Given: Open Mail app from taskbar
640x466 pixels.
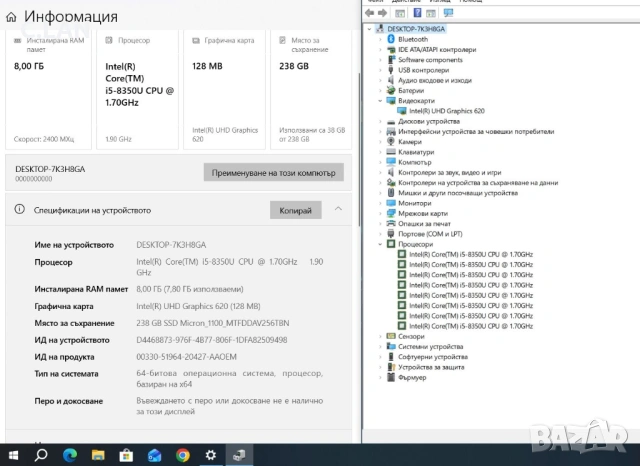Looking at the screenshot, I should 154,455.
